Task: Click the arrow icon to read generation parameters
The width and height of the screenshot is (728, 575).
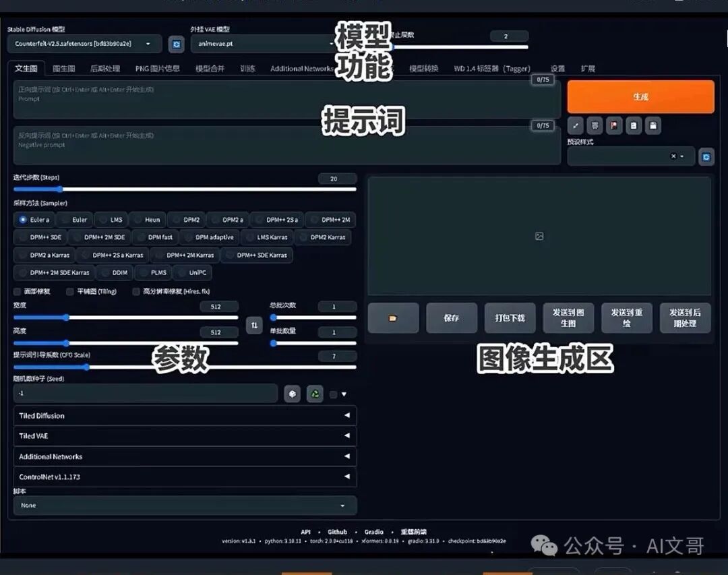Action: pyautogui.click(x=576, y=125)
